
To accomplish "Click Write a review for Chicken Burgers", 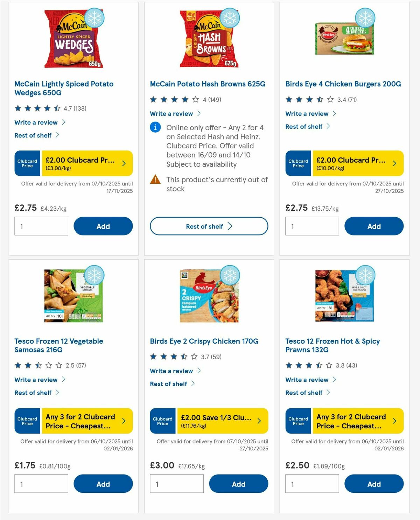I will (x=306, y=113).
